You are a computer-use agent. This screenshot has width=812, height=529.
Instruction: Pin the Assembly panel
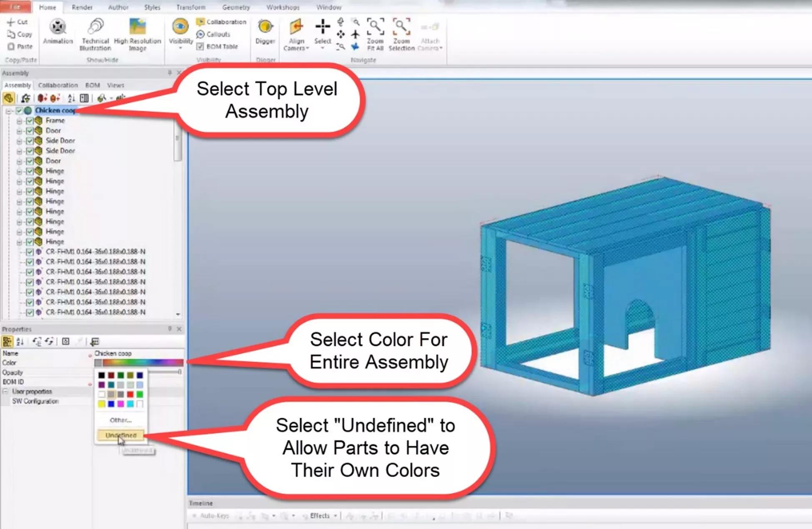coord(170,73)
